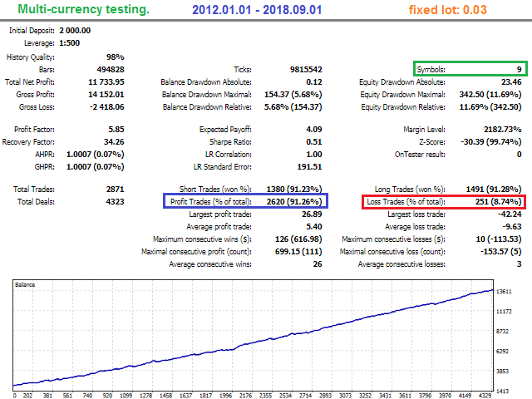Screen dimensions: 532x399
Task: Click the 2176 trade-count axis label
Action: tap(246, 396)
